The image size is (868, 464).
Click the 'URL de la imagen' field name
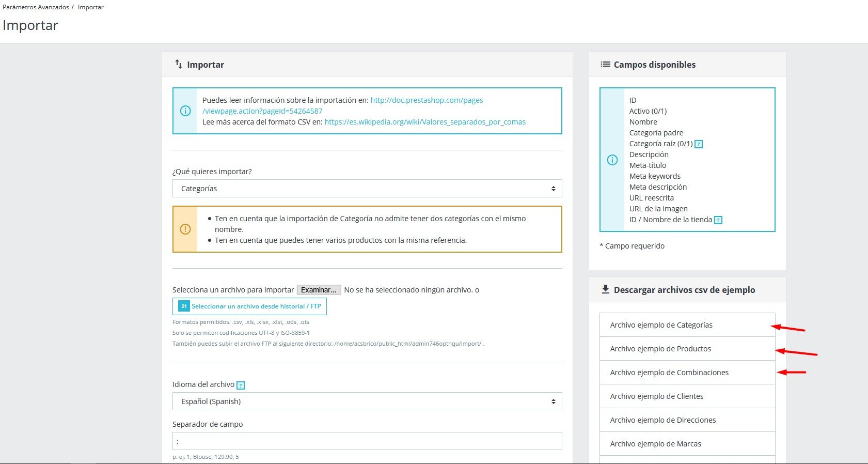click(658, 209)
